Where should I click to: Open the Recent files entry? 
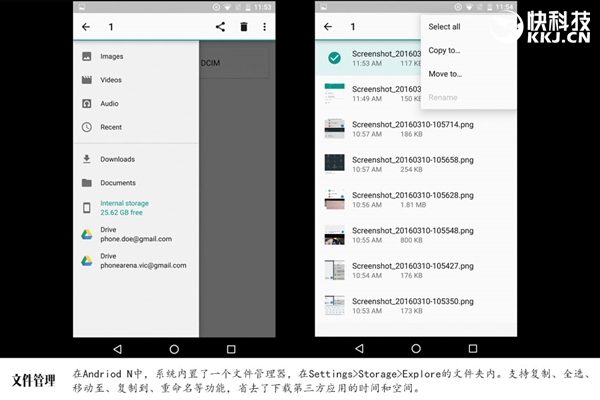[111, 127]
